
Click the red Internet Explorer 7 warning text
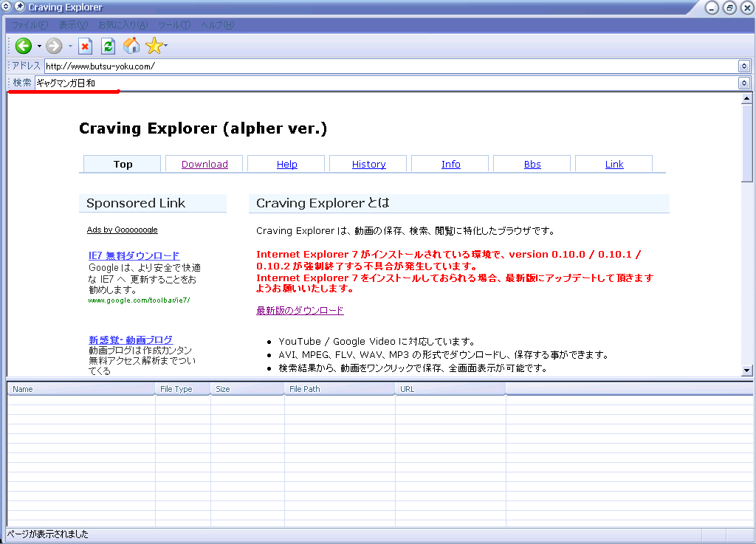click(455, 272)
